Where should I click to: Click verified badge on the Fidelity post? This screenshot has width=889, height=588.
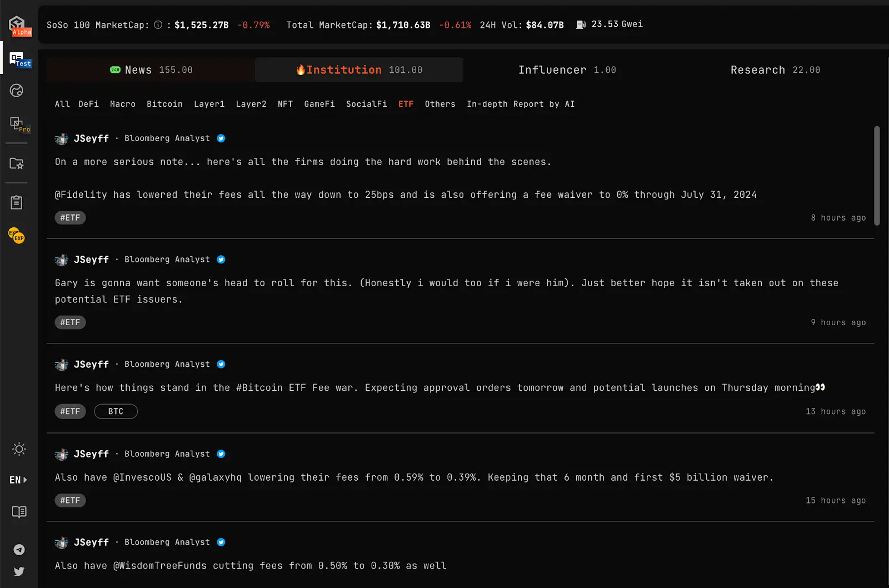click(x=221, y=138)
